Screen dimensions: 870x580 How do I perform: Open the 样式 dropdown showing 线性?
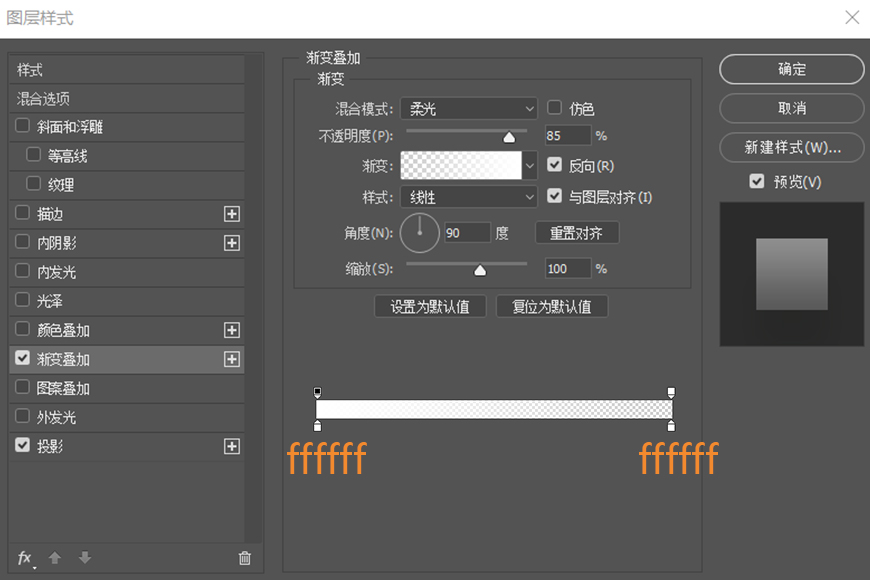[x=468, y=197]
